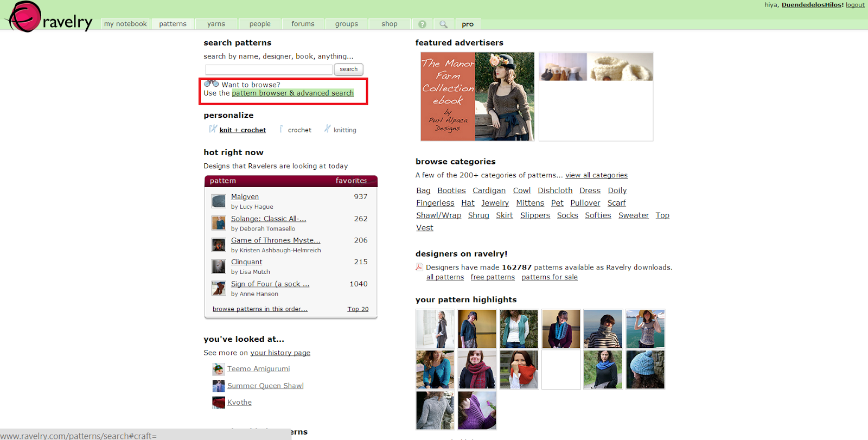View the Top 20 patterns link
Viewport: 868px width, 440px height.
coord(358,309)
